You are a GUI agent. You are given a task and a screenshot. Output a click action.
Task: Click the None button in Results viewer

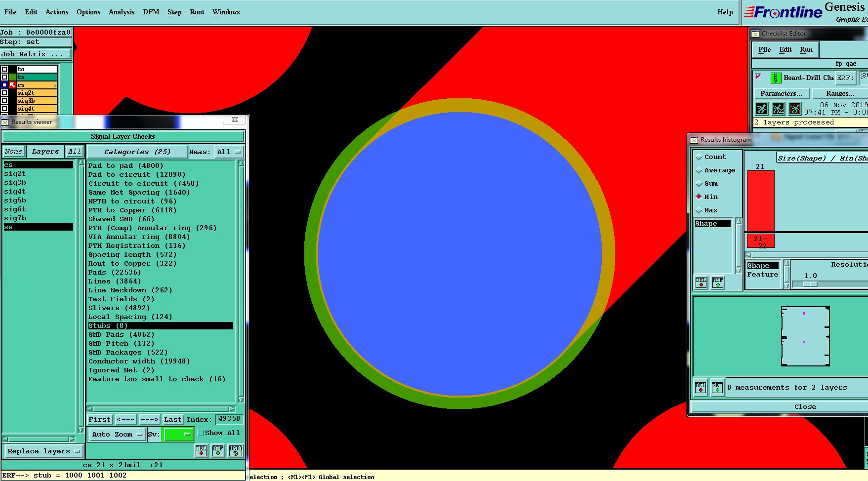pyautogui.click(x=14, y=152)
